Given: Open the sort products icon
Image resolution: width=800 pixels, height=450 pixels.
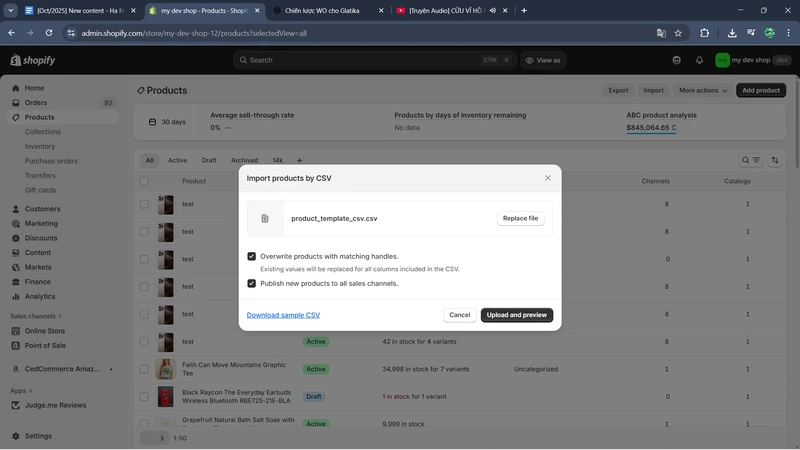Looking at the screenshot, I should (x=774, y=160).
